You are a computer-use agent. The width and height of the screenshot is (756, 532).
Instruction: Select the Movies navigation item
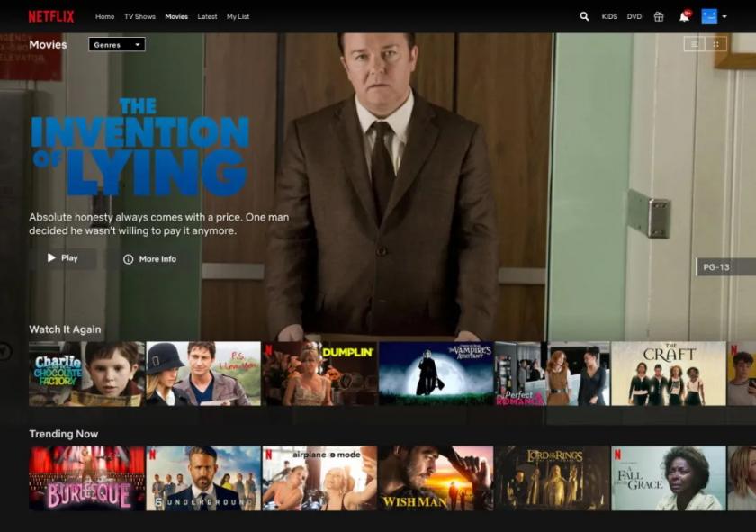pyautogui.click(x=176, y=16)
